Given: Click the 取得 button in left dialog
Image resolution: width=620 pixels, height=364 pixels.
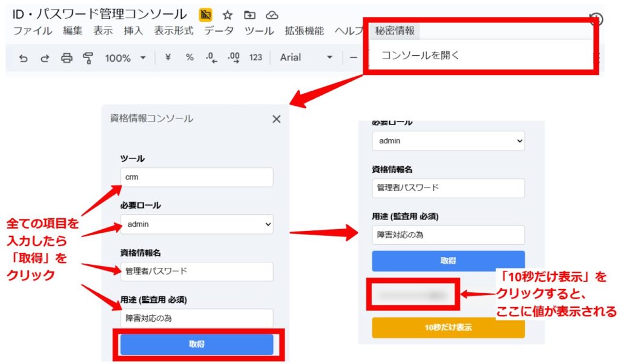Looking at the screenshot, I should pos(197,344).
